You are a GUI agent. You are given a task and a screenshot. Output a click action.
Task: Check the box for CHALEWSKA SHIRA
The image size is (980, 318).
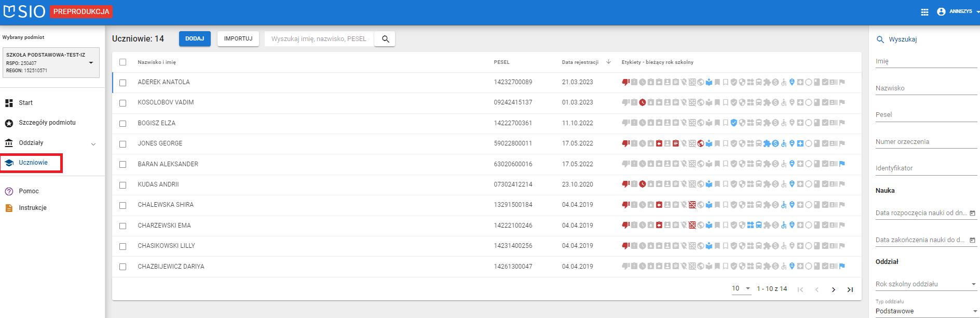tap(123, 205)
